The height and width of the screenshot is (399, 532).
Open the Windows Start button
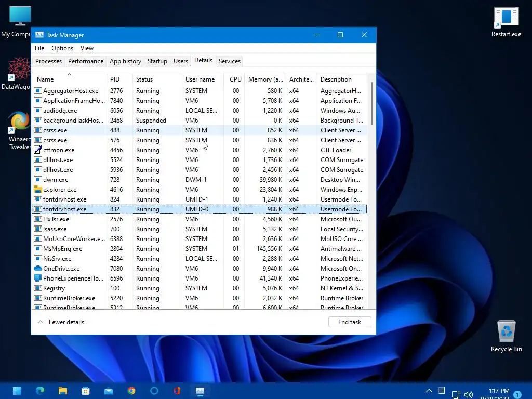(17, 391)
